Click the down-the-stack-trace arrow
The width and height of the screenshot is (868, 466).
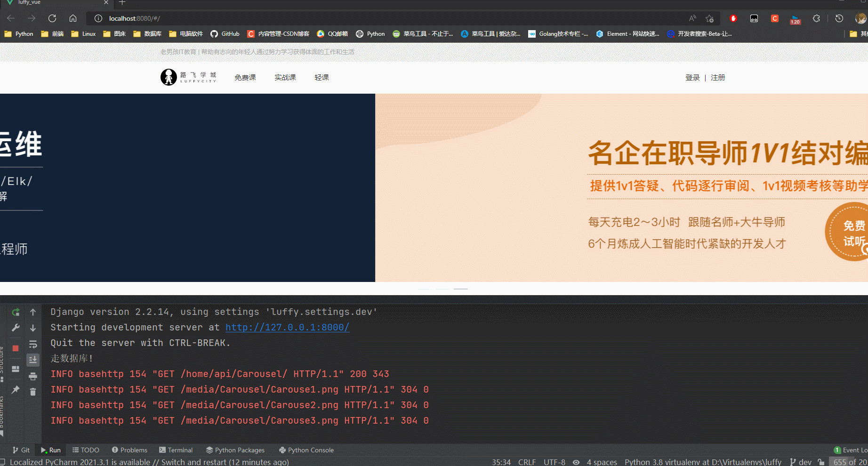[x=33, y=328]
